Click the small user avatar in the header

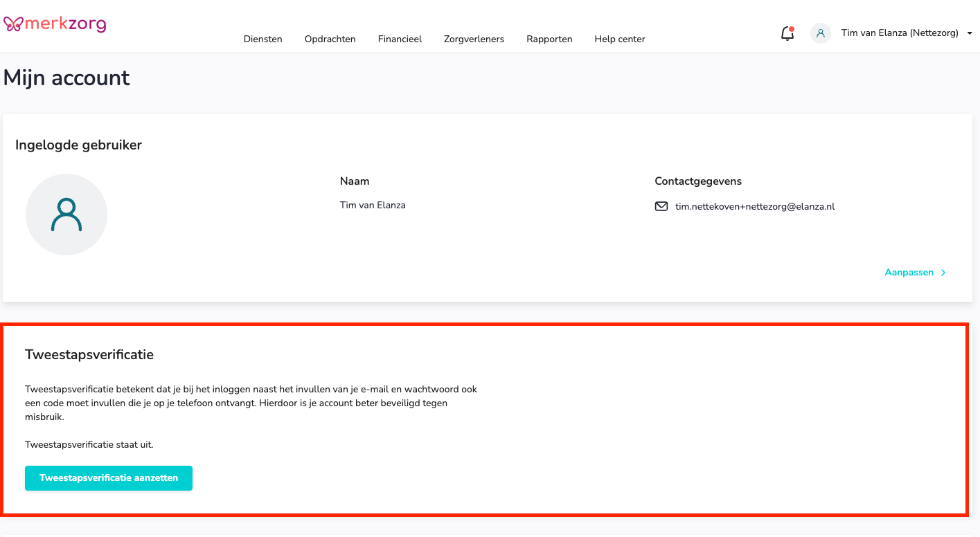pos(820,33)
